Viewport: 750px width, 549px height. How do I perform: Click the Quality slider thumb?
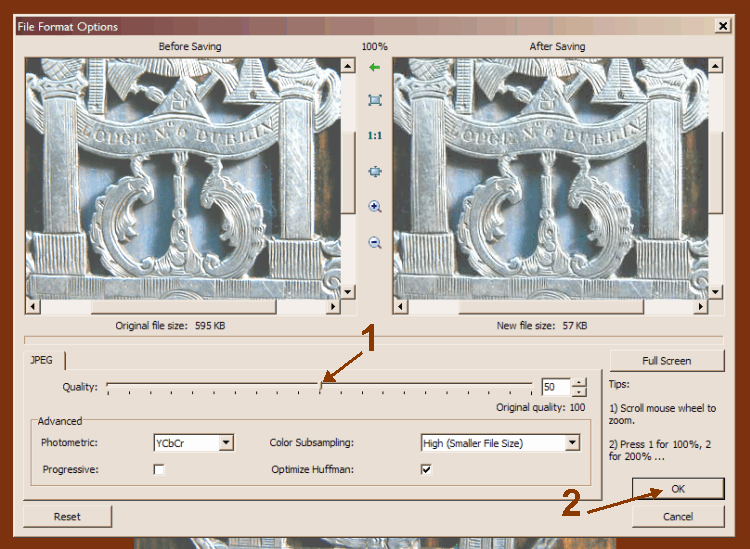(320, 387)
